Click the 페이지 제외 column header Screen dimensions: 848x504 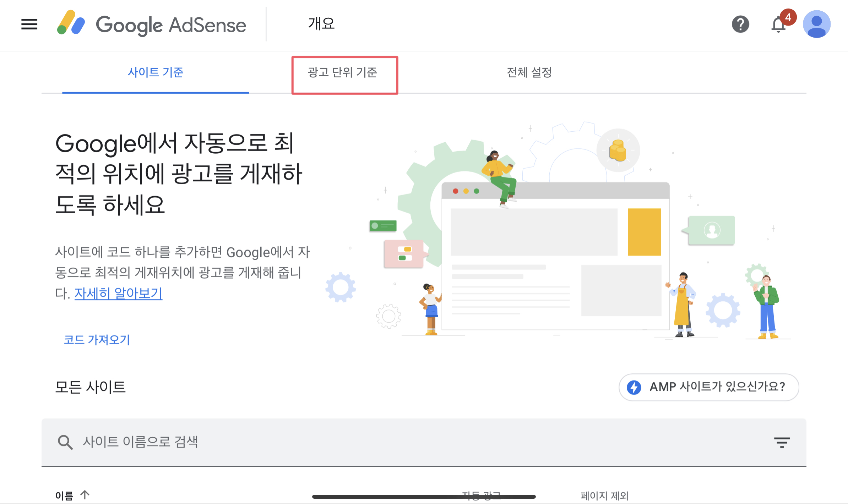coord(605,495)
